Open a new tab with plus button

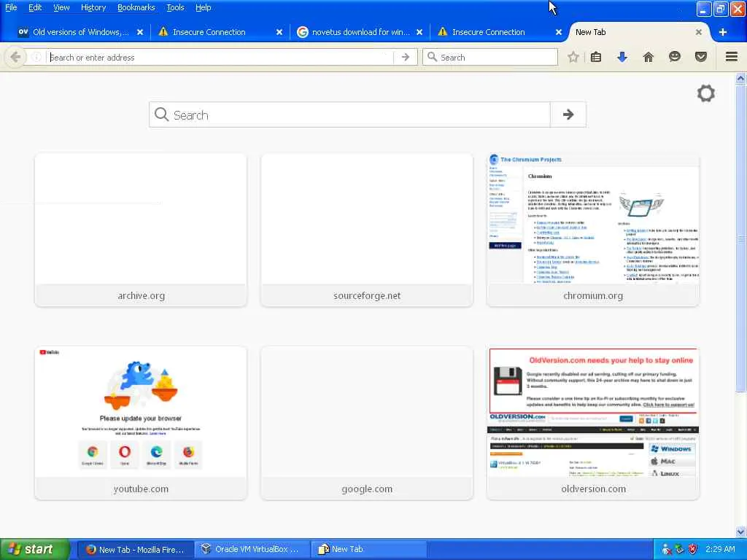tap(723, 32)
